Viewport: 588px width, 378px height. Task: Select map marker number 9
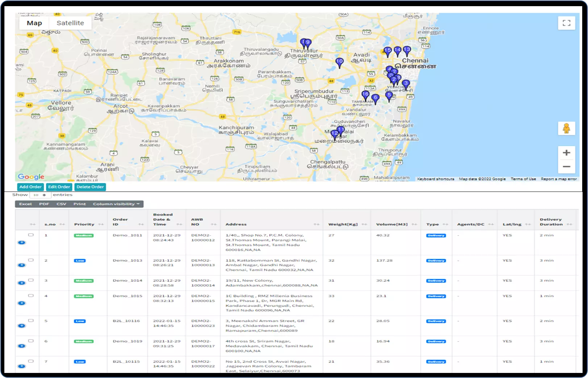[308, 43]
